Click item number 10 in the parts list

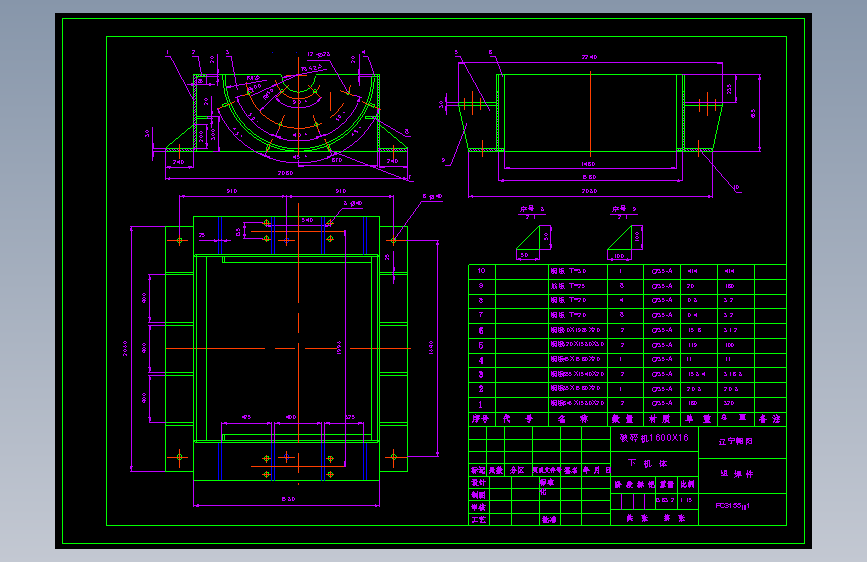[482, 271]
